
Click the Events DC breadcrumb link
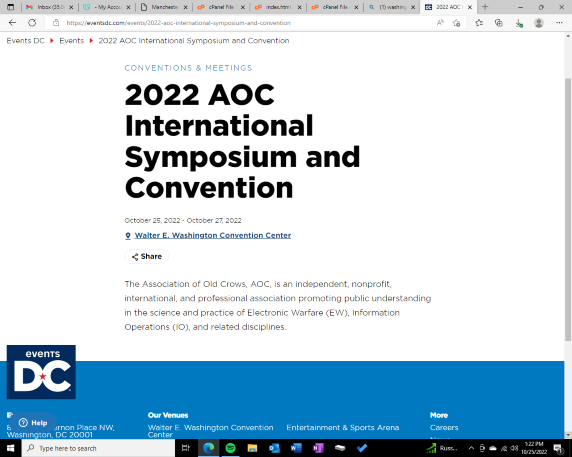[x=26, y=40]
